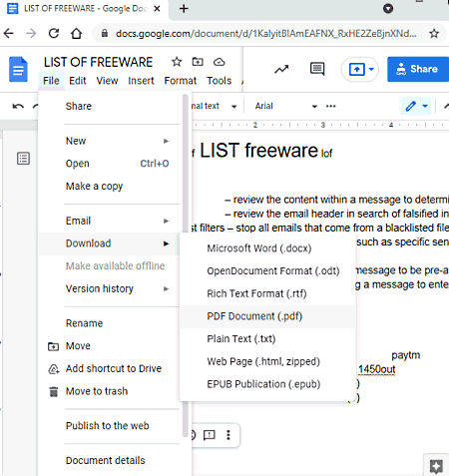Open the Google Docs home icon
Viewport: 449px width, 476px height.
point(18,69)
